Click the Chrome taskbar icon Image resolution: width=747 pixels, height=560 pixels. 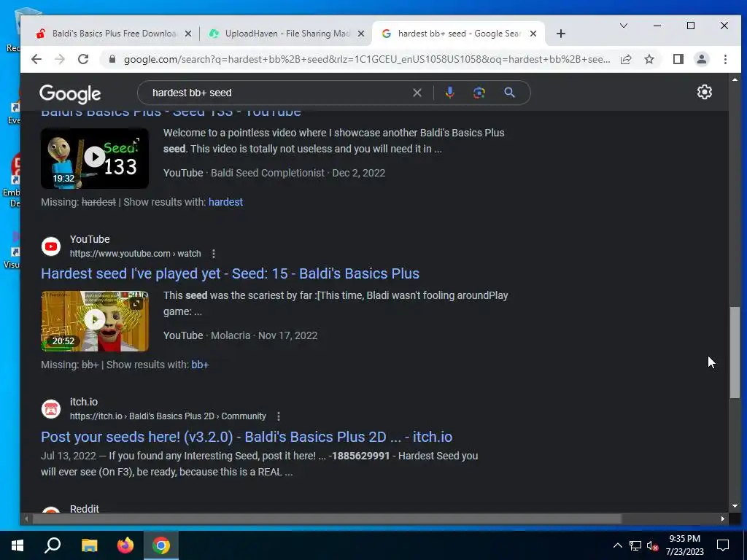161,545
